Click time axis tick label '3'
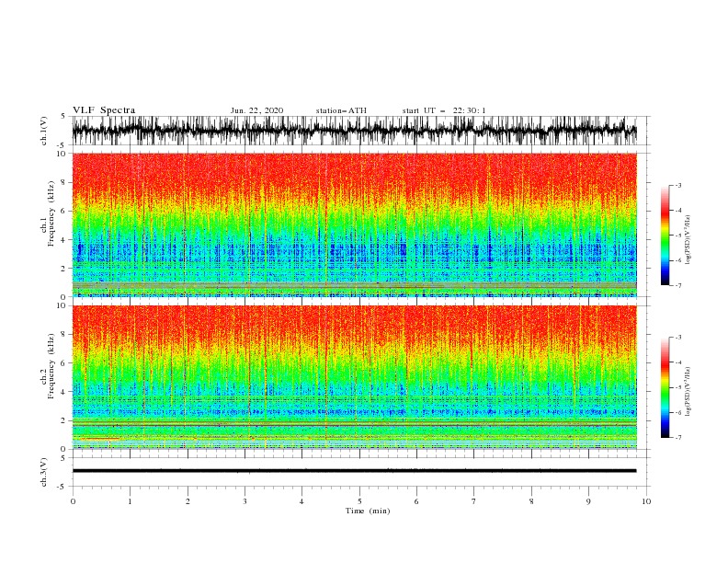The width and height of the screenshot is (728, 563). coord(245,501)
